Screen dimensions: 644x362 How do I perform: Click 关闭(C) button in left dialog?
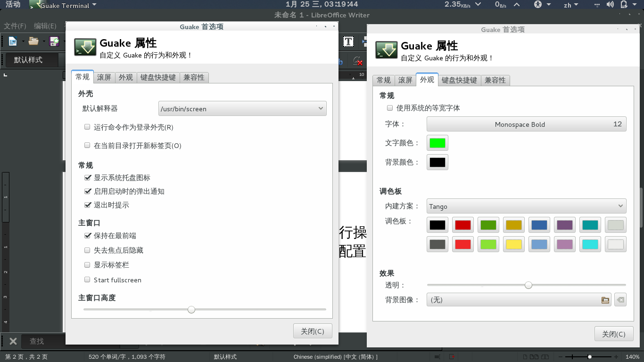click(x=313, y=331)
